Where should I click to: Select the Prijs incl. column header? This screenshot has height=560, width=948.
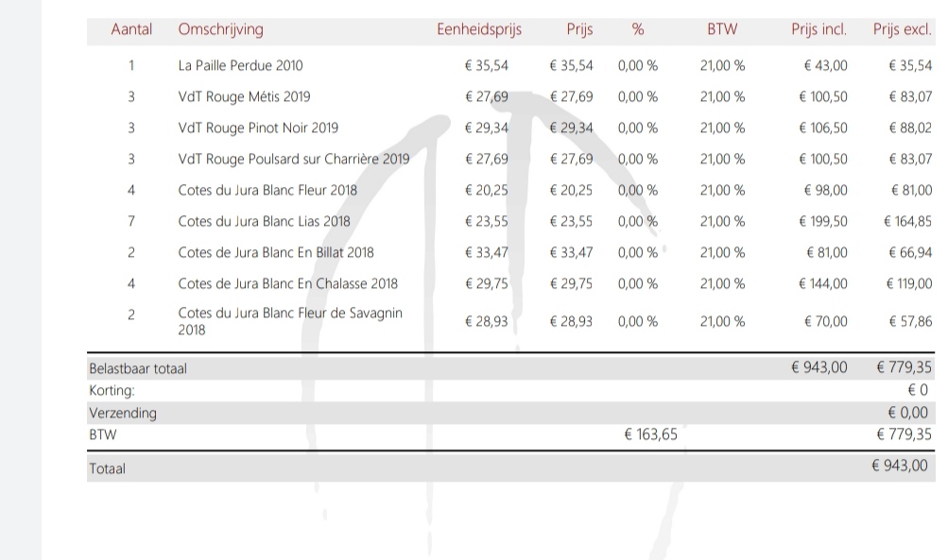click(819, 29)
